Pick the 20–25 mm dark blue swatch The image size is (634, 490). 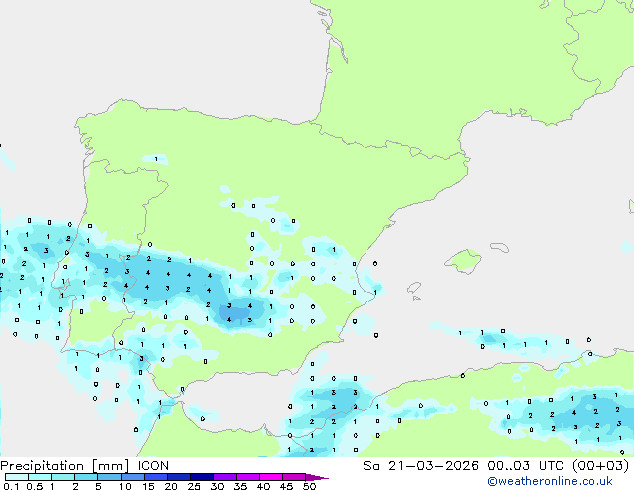tap(179, 477)
